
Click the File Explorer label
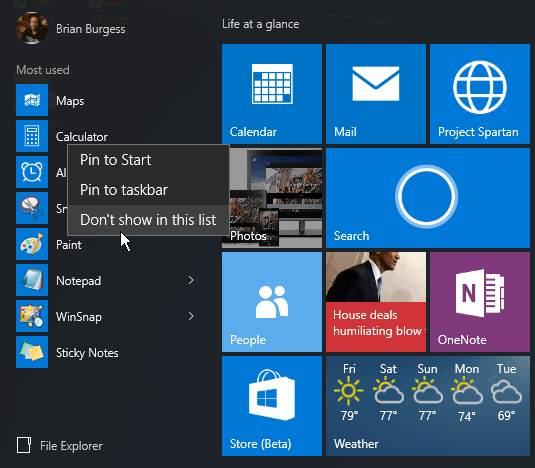point(71,446)
